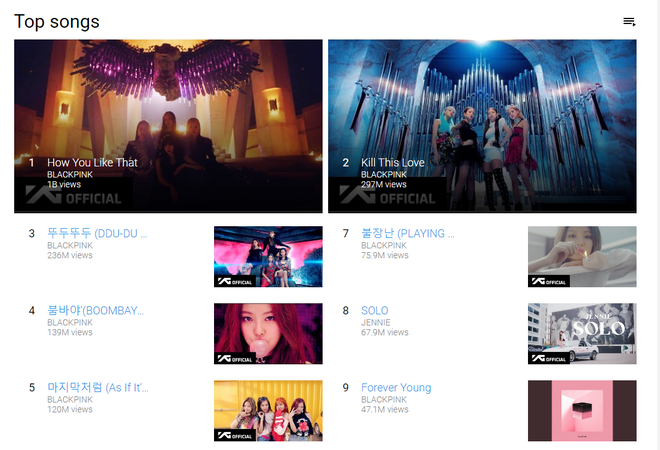
Task: Click the JENNIE SOLO billboard thumbnail
Action: 582,334
